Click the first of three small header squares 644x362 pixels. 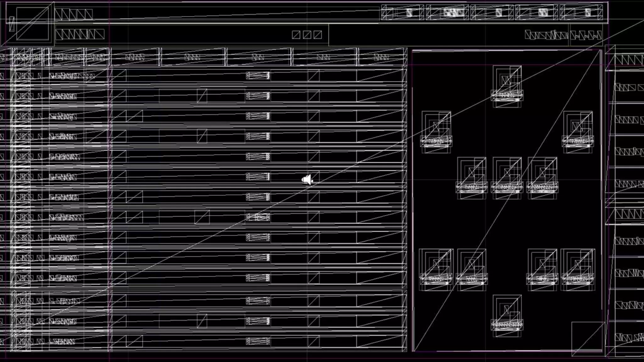click(x=296, y=35)
